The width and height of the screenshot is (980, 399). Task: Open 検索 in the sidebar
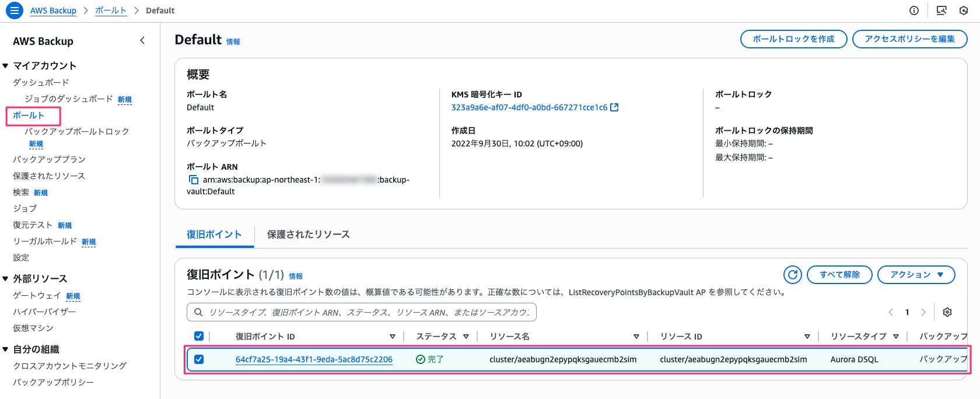[x=21, y=192]
